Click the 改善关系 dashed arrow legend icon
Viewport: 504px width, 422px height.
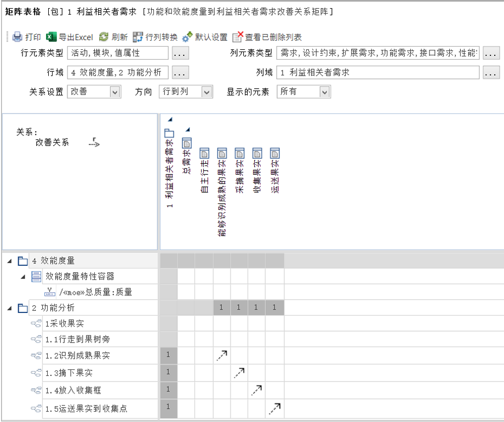point(94,142)
